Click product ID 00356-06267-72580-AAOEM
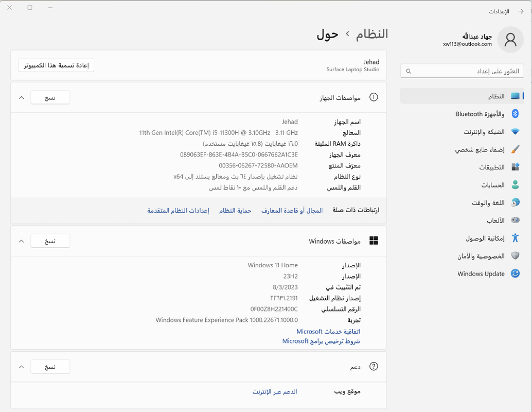Viewport: 532px width, 412px height. [x=258, y=166]
